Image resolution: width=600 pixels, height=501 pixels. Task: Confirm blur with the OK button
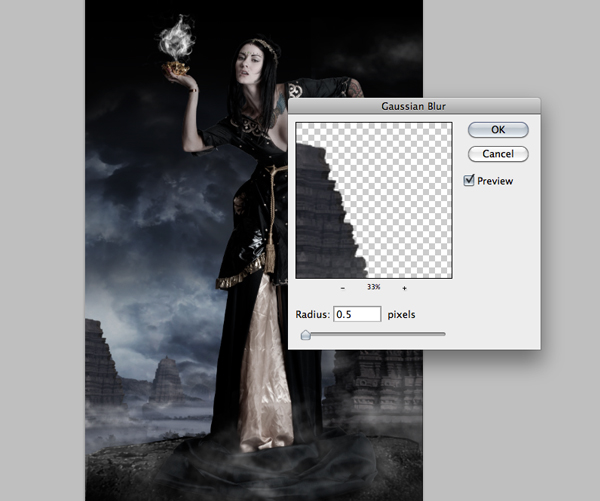[x=498, y=130]
